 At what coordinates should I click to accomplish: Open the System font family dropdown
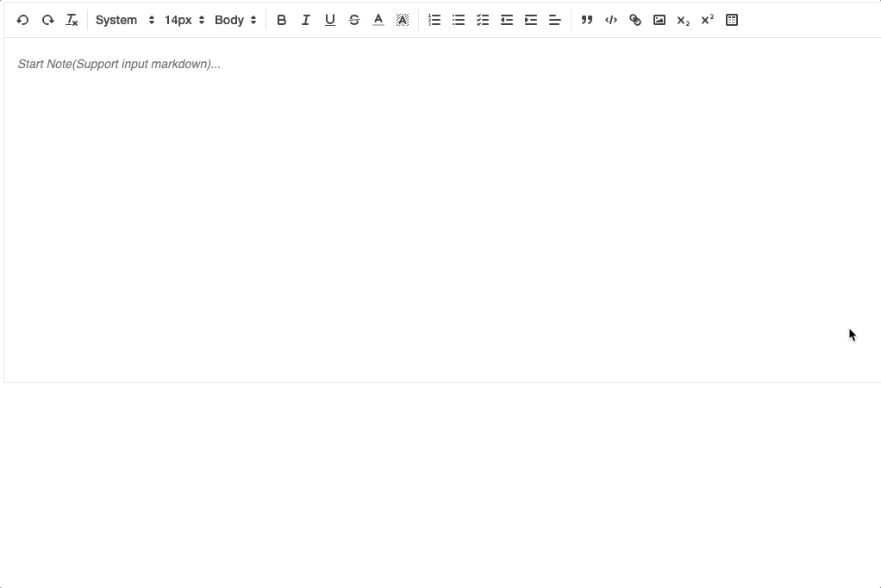point(125,20)
